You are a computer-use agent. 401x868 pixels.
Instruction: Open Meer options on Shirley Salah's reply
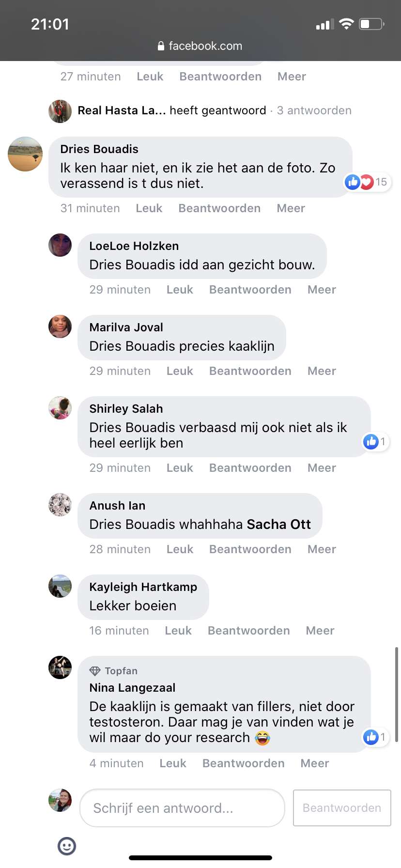322,468
